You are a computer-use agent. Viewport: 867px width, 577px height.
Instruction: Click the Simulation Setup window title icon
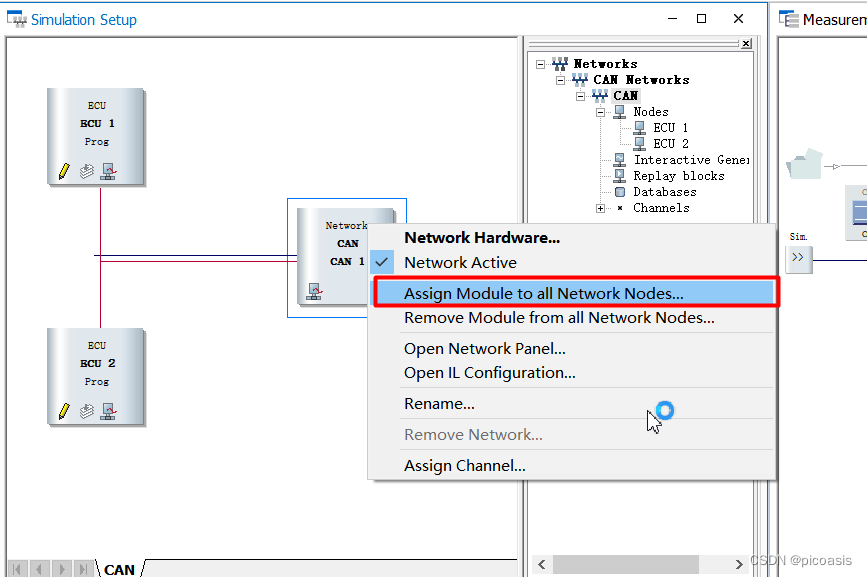click(17, 19)
